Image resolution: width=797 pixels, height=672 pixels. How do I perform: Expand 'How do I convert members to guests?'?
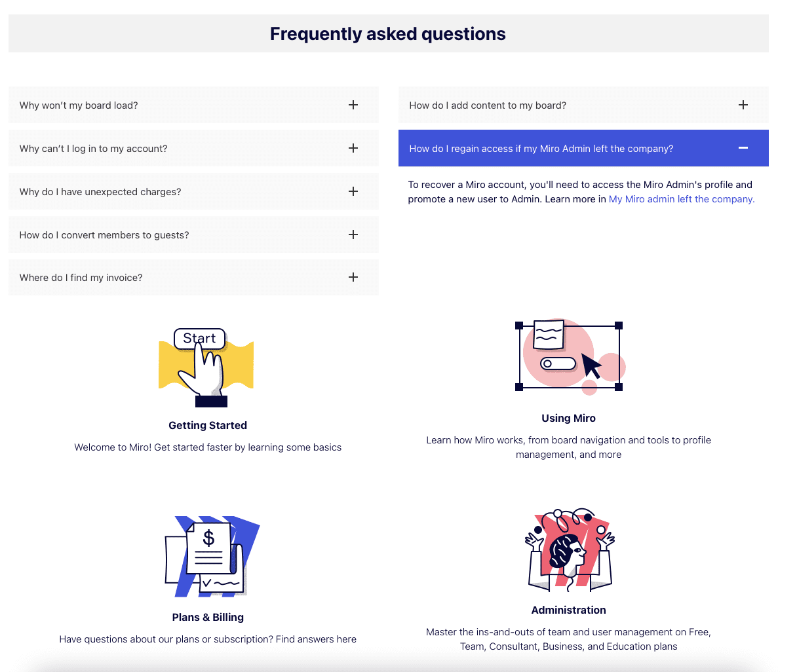pyautogui.click(x=104, y=234)
